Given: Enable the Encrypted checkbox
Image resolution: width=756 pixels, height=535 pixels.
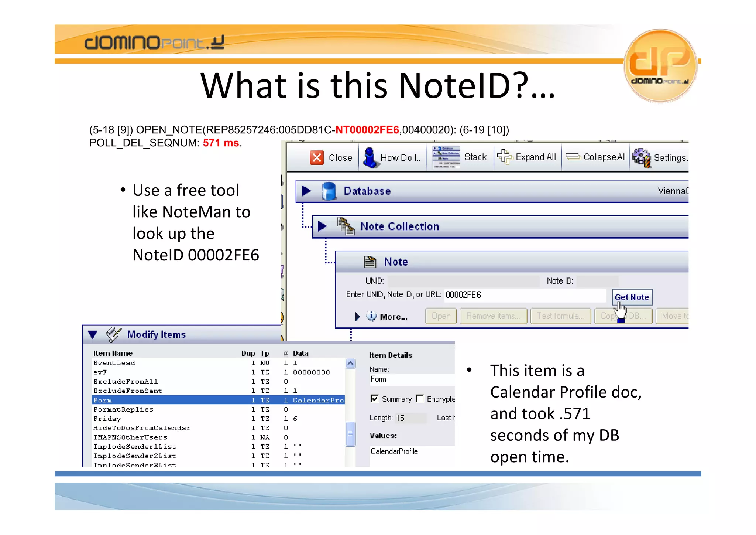Looking at the screenshot, I should click(x=420, y=399).
